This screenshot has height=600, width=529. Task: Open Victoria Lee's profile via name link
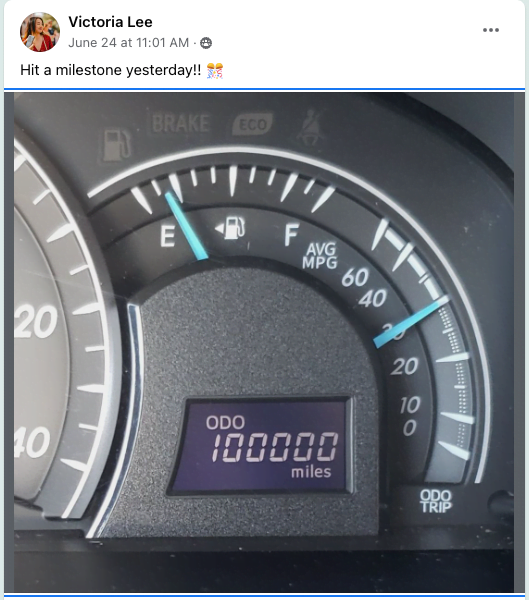(110, 22)
